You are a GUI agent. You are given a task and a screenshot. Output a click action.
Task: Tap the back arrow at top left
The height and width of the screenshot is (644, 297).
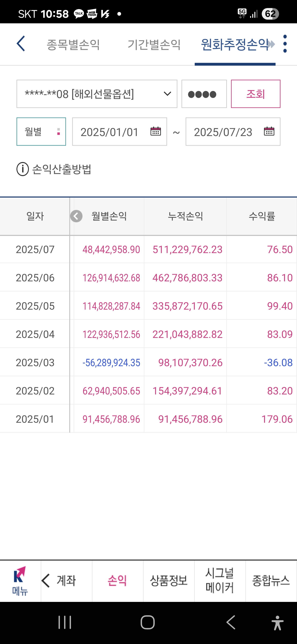click(21, 44)
